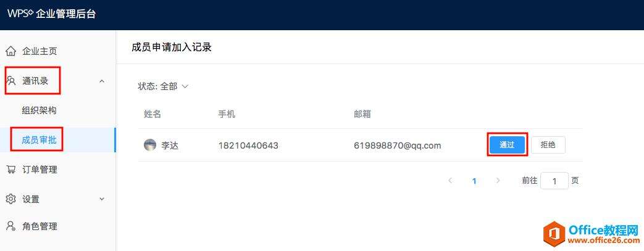Click 李达's avatar thumbnail

coord(150,145)
